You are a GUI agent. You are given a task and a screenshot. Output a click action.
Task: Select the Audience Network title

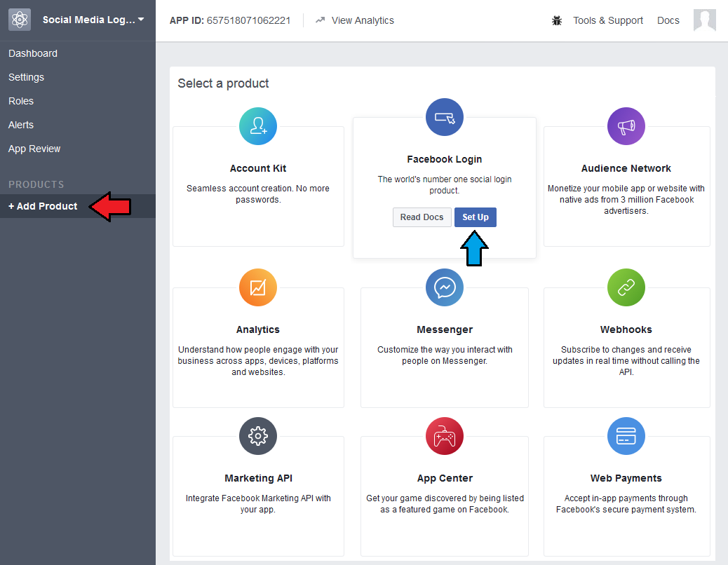(x=626, y=168)
